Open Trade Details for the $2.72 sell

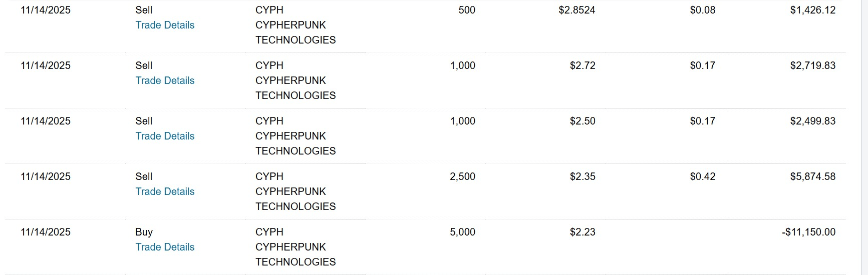click(165, 80)
